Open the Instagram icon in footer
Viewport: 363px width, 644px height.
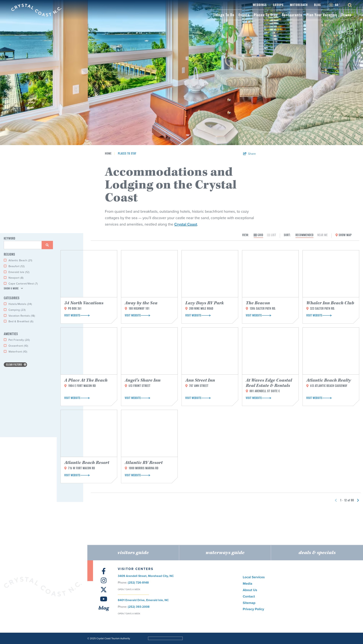click(x=104, y=580)
